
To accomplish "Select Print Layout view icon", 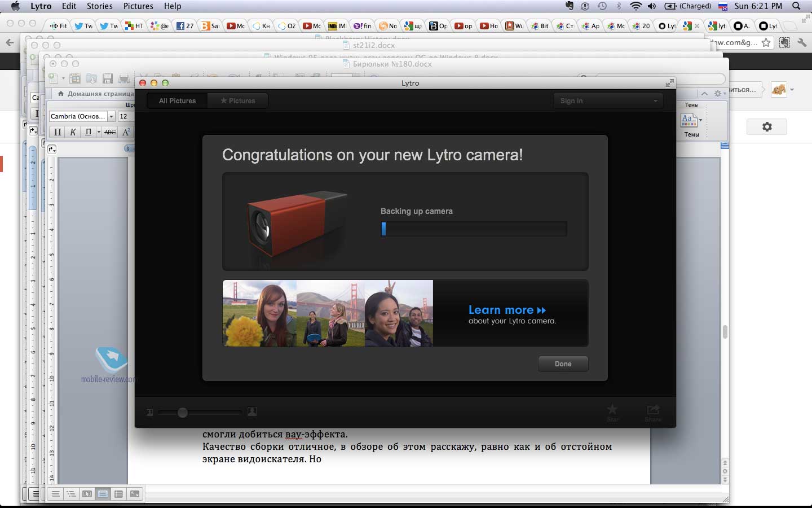I will (103, 494).
